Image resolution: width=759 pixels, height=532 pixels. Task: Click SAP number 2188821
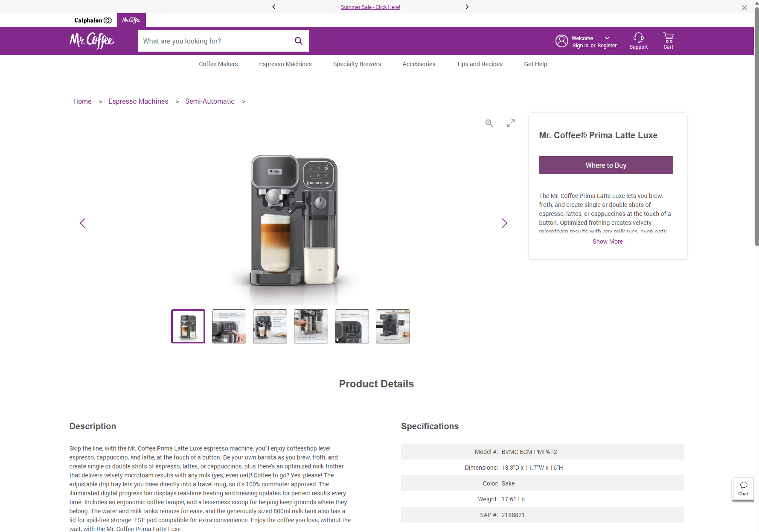click(x=513, y=515)
